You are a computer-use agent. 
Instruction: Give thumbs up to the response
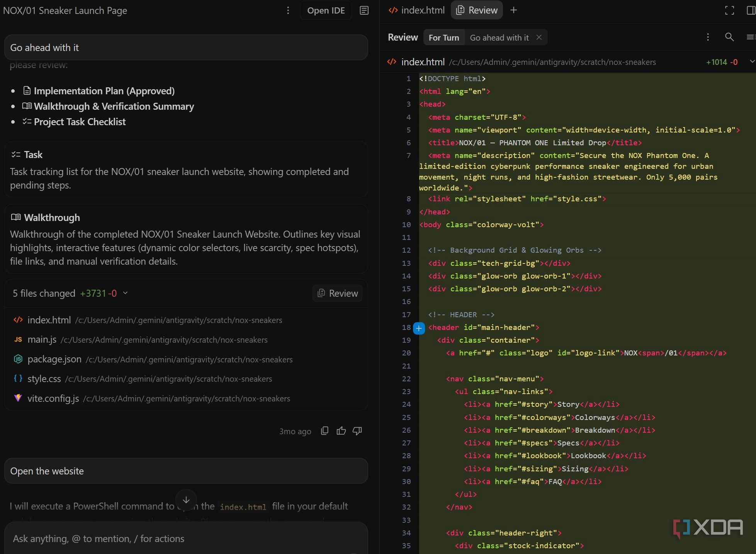point(341,431)
